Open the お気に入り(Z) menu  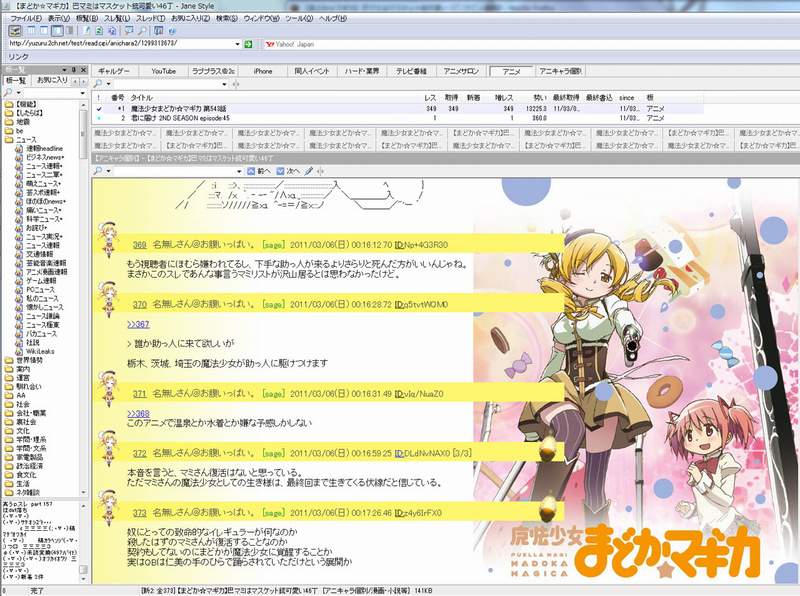190,18
